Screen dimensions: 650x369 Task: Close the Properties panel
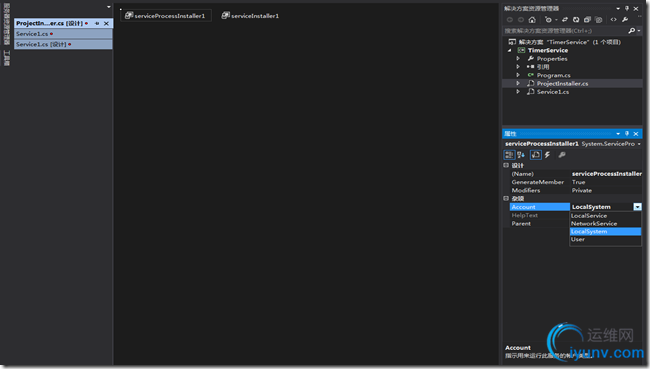click(x=636, y=134)
